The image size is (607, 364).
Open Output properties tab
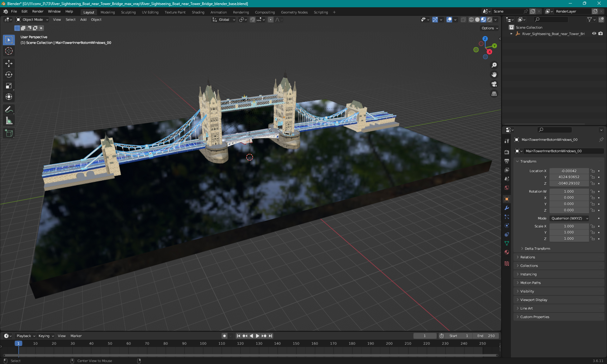coord(507,161)
